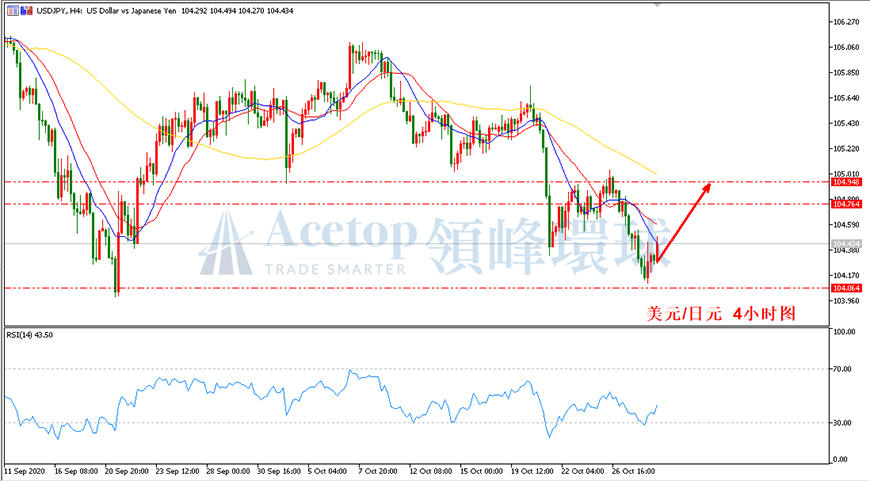The height and width of the screenshot is (481, 870).
Task: Click the 70.00 RSI level label
Action: coord(843,369)
